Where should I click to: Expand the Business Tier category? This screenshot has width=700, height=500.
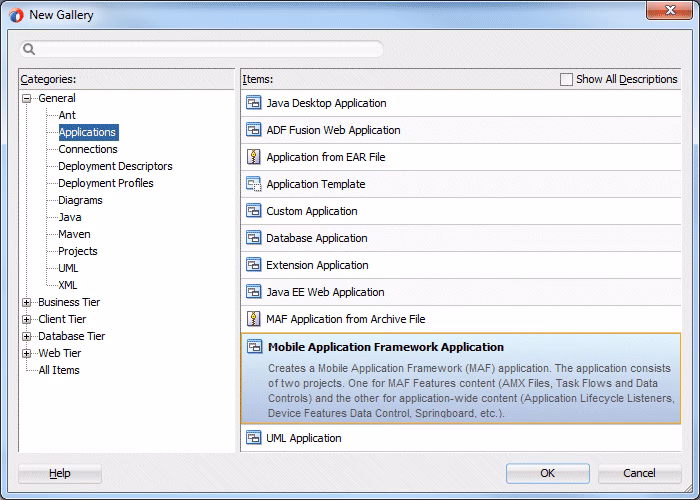pyautogui.click(x=27, y=302)
